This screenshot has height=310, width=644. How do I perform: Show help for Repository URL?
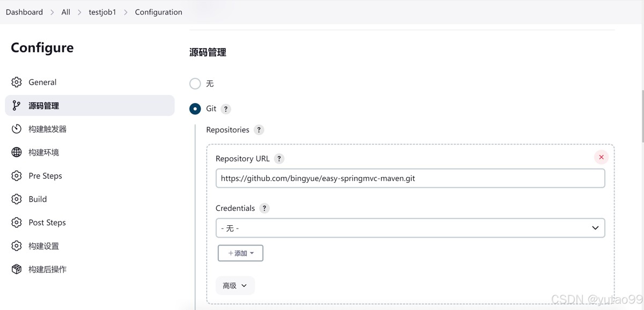click(x=279, y=159)
